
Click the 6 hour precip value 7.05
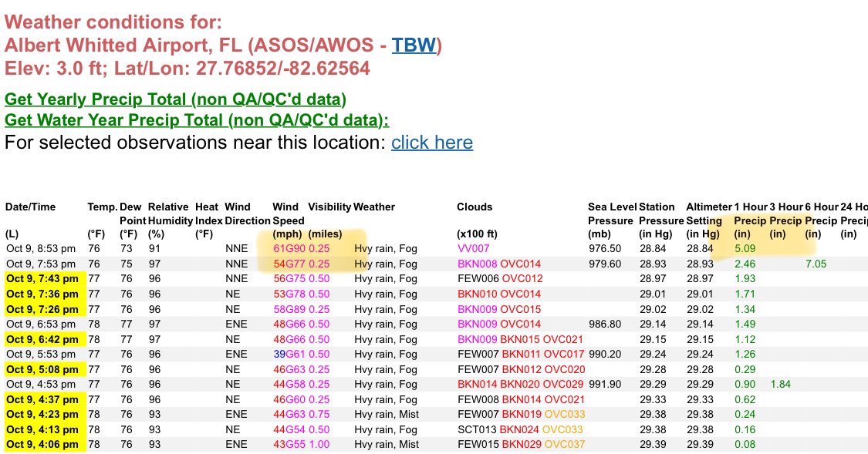tap(816, 264)
